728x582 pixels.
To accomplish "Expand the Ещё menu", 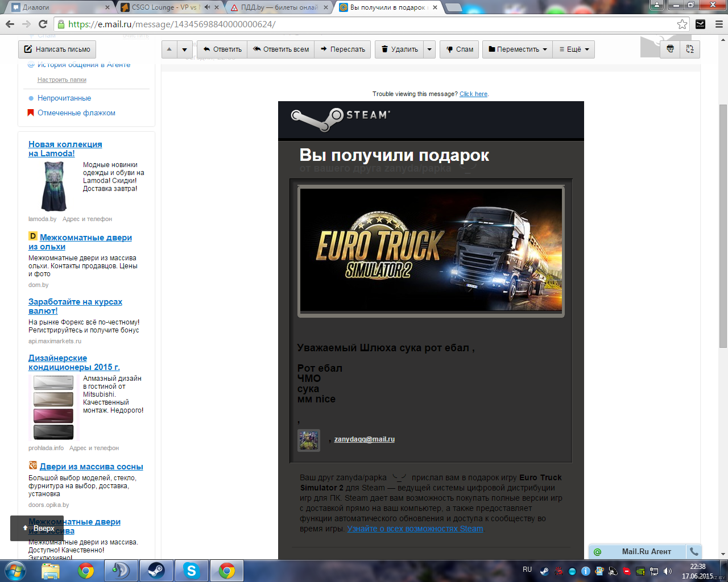I will 574,49.
